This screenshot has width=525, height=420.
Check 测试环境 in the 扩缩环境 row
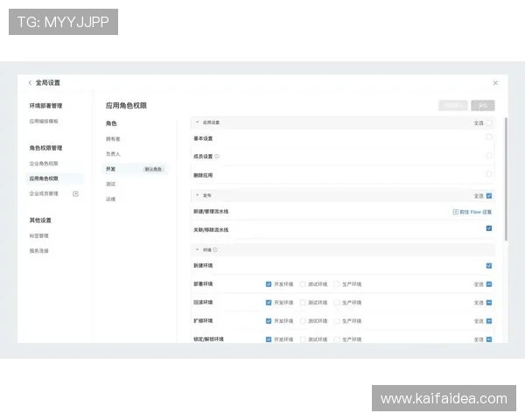pyautogui.click(x=303, y=321)
